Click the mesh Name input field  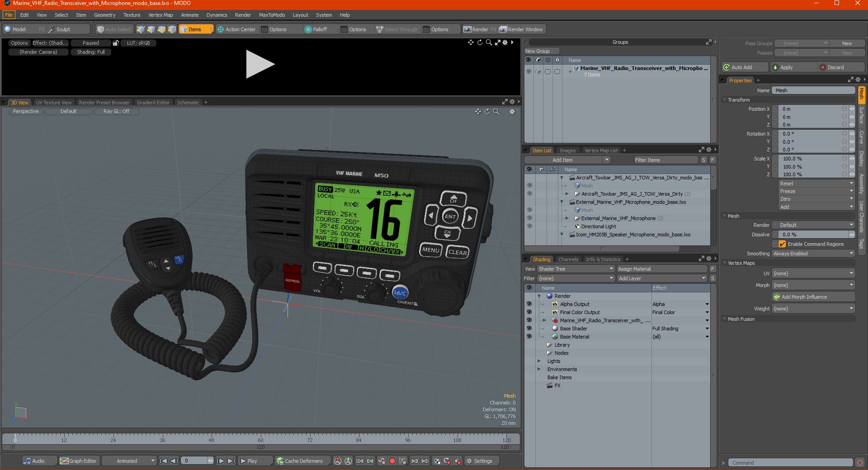coord(813,90)
